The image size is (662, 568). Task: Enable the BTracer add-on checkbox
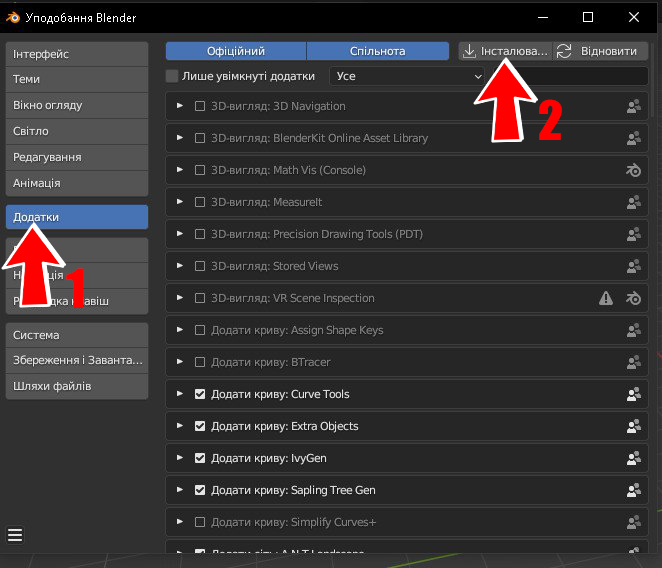(x=200, y=362)
